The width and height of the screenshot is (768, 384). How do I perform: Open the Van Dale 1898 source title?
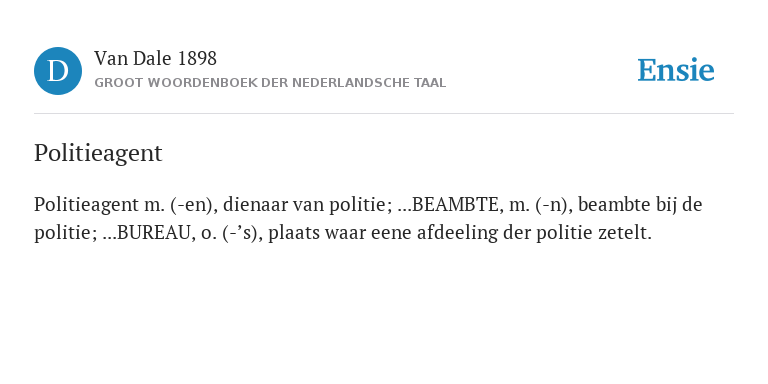pos(155,59)
